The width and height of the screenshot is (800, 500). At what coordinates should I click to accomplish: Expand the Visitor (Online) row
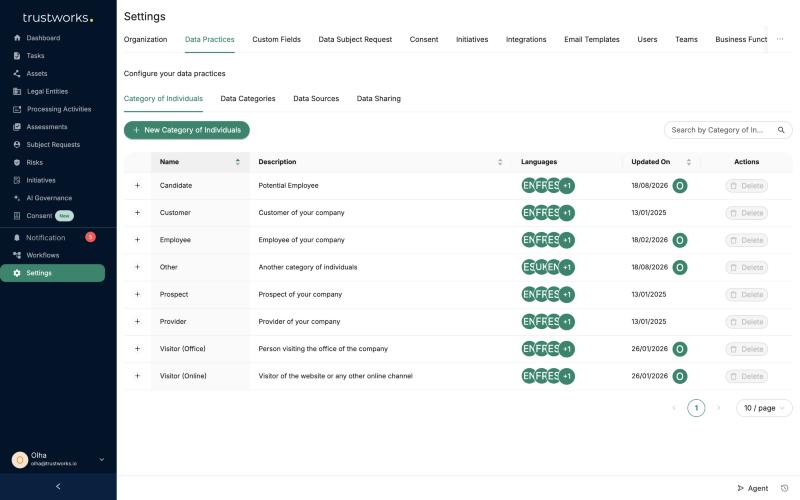(x=137, y=376)
